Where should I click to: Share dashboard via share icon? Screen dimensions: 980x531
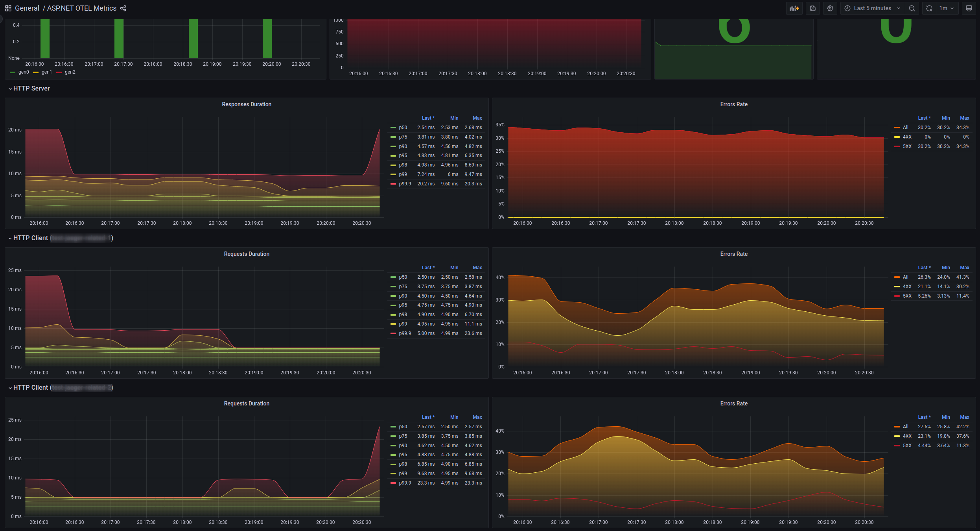[x=123, y=8]
